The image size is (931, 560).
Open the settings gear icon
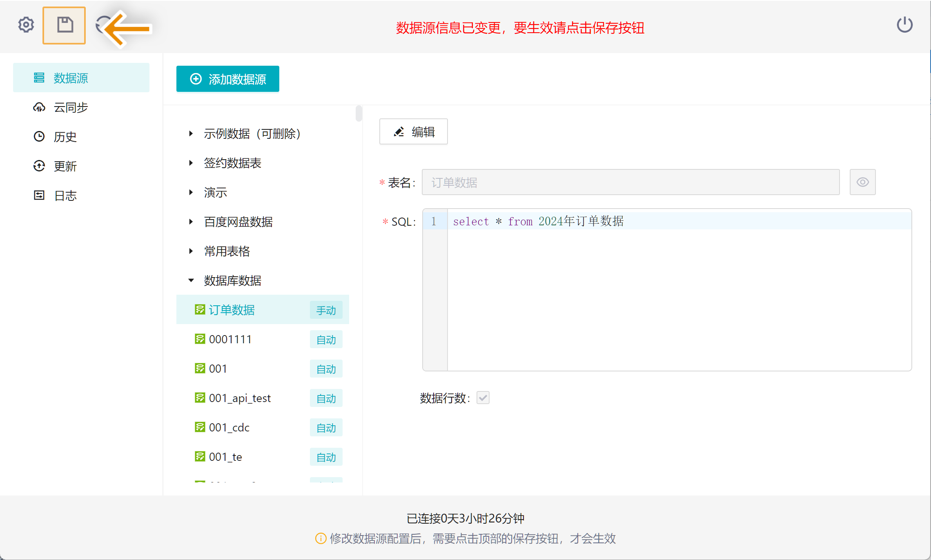pos(26,25)
